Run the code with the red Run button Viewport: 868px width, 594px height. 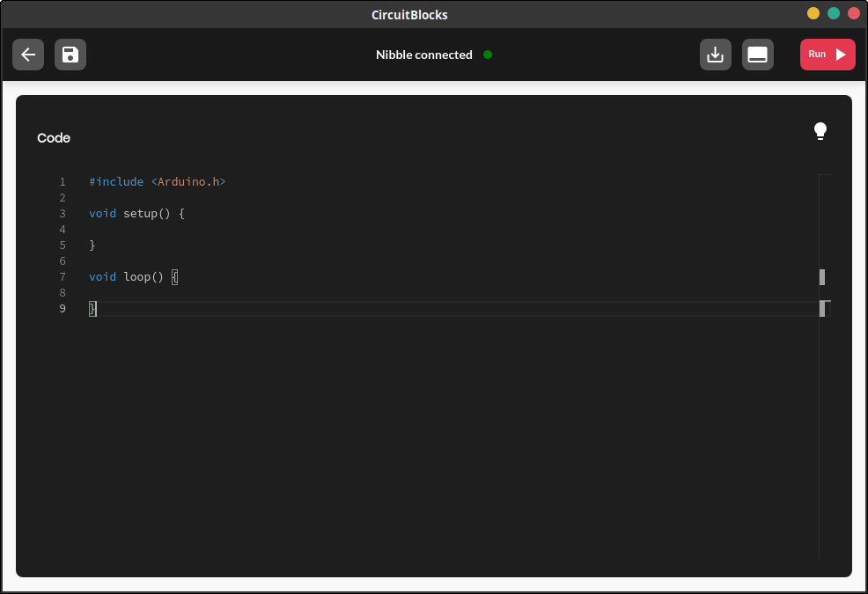pyautogui.click(x=828, y=55)
